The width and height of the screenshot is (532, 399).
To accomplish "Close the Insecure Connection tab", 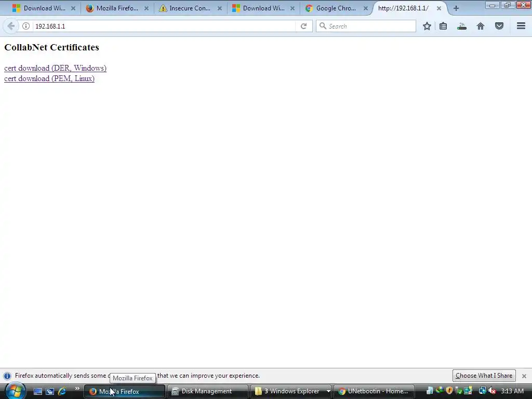I will point(220,8).
